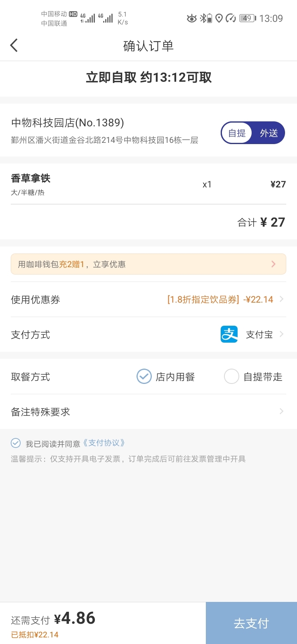Tap the 中物科技园店 store name

tap(68, 123)
